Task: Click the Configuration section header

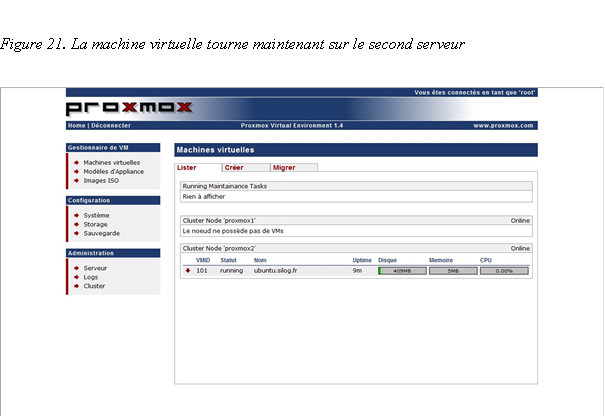Action: point(113,200)
